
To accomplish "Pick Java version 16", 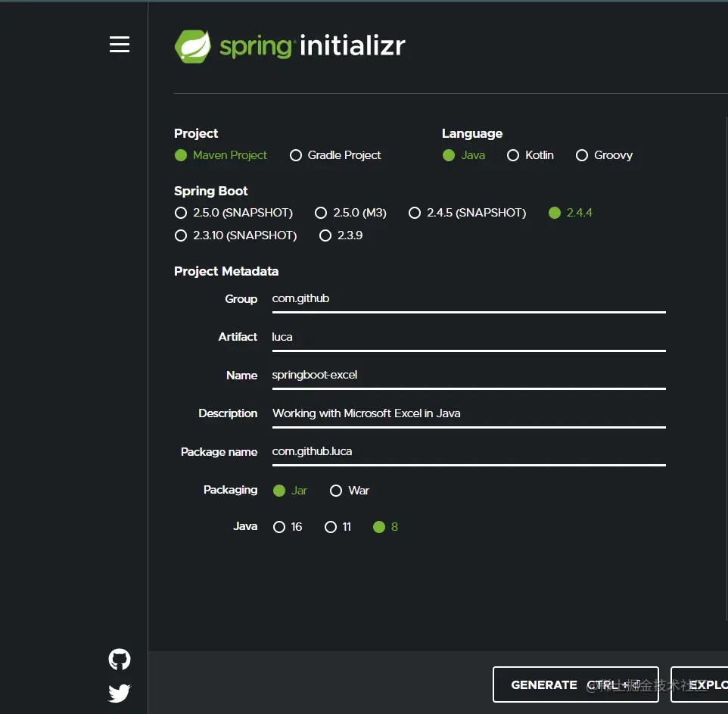I will [x=288, y=527].
